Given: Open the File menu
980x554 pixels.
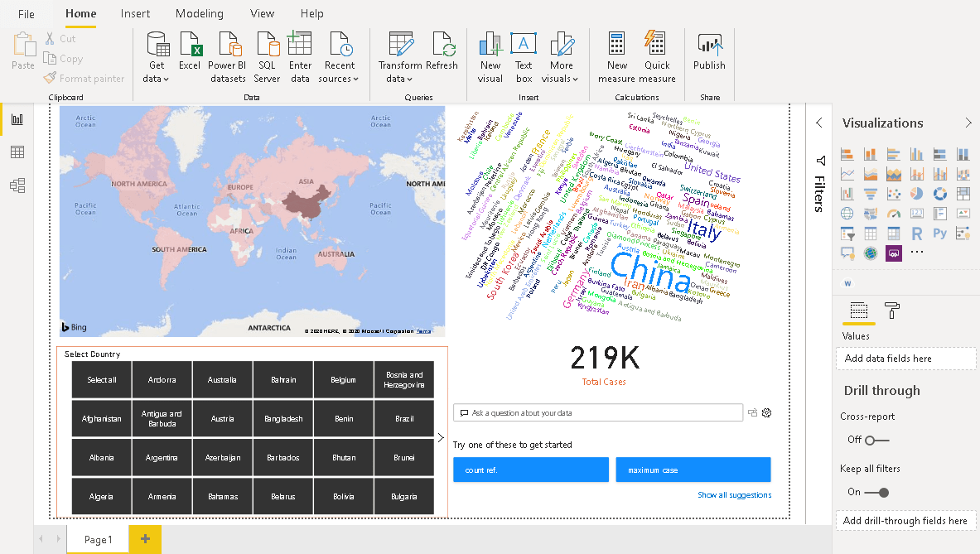Looking at the screenshot, I should coord(27,14).
